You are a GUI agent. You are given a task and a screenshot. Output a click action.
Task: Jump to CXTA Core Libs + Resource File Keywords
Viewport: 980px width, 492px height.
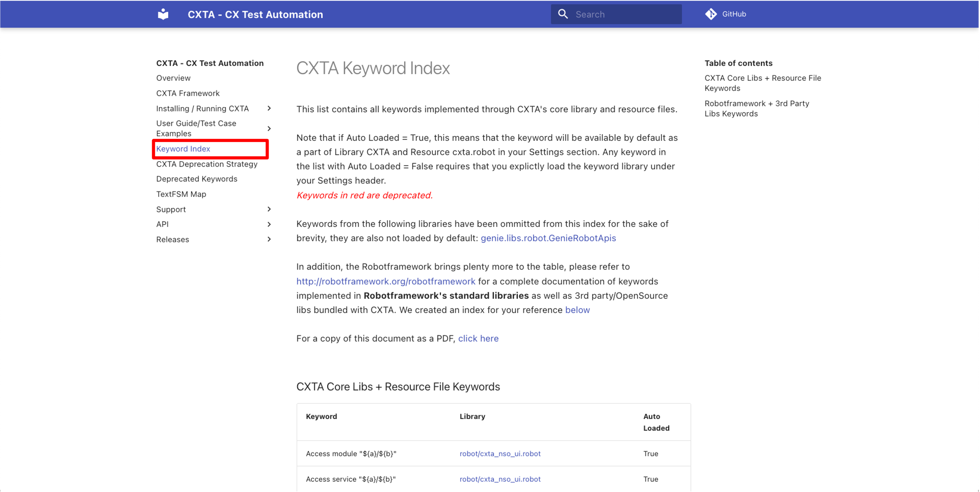(x=763, y=83)
